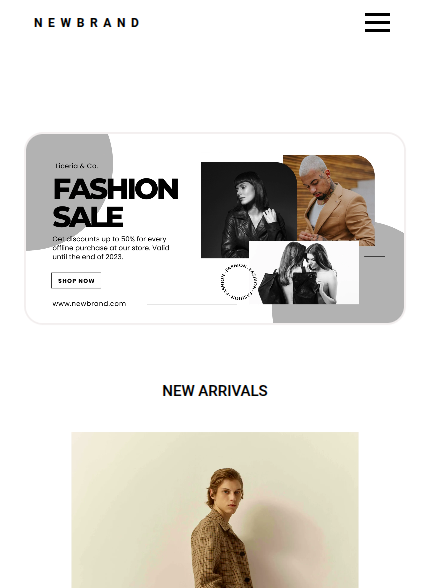Click the NEWBRAND logo
This screenshot has width=429, height=588.
point(87,23)
